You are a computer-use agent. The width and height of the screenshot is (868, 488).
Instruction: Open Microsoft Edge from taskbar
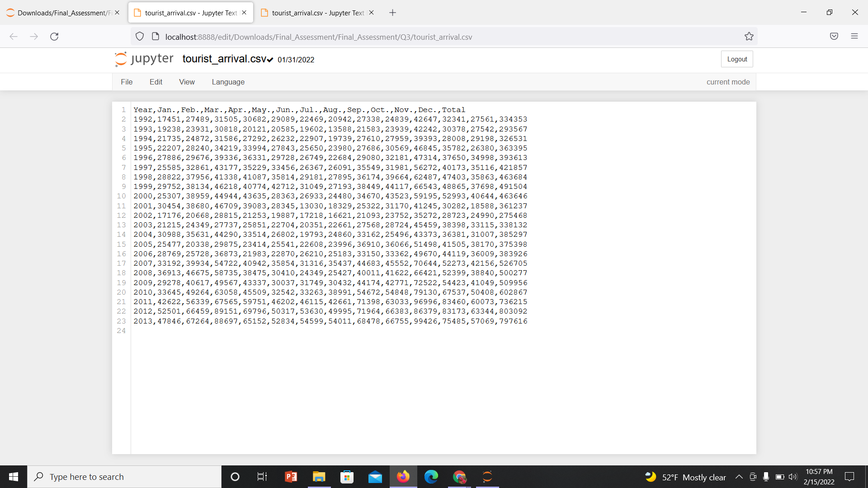(x=431, y=477)
